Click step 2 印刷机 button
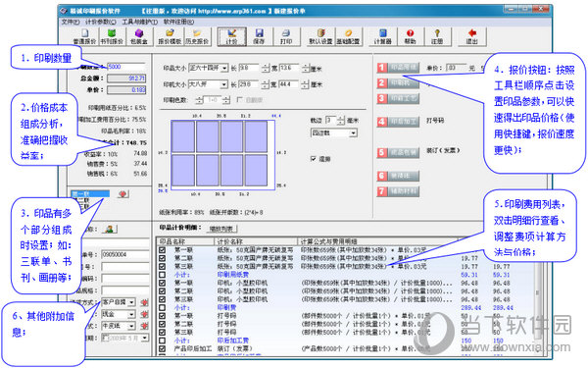 pyautogui.click(x=398, y=83)
